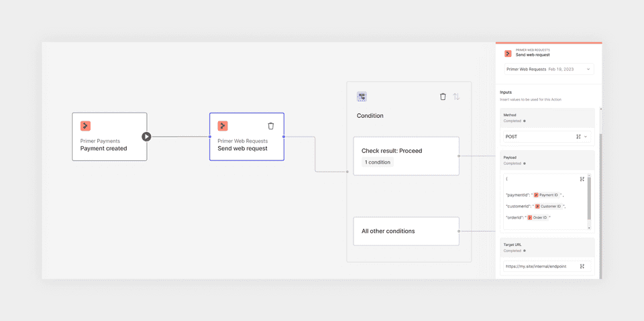Click the Order ID variable chip
Image resolution: width=644 pixels, height=321 pixels.
537,218
